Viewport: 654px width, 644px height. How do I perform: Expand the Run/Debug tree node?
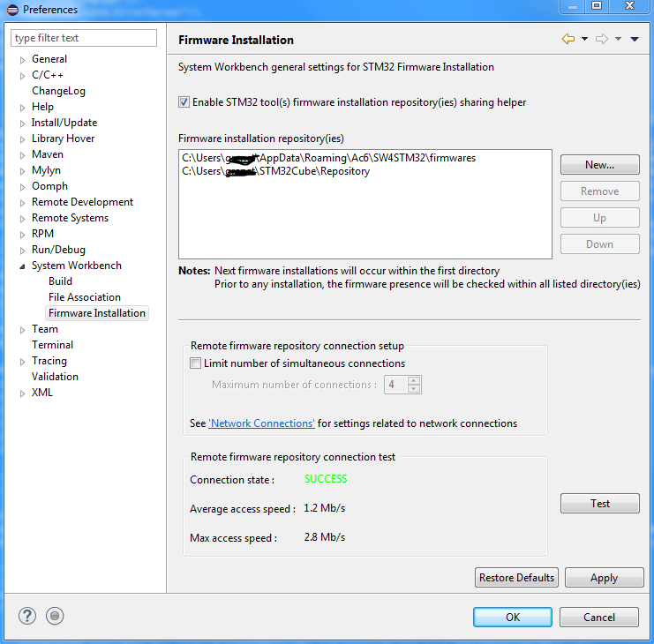point(23,251)
